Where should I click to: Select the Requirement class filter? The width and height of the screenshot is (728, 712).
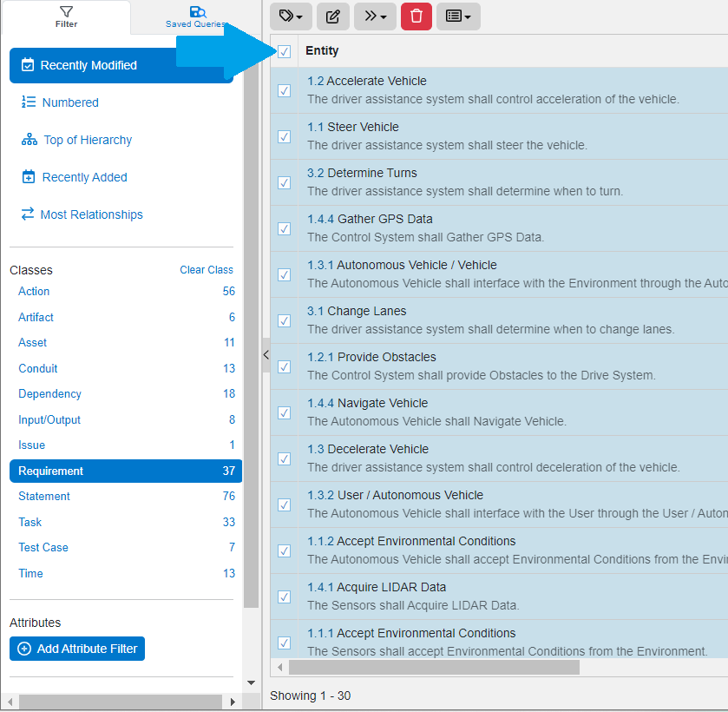(x=50, y=471)
